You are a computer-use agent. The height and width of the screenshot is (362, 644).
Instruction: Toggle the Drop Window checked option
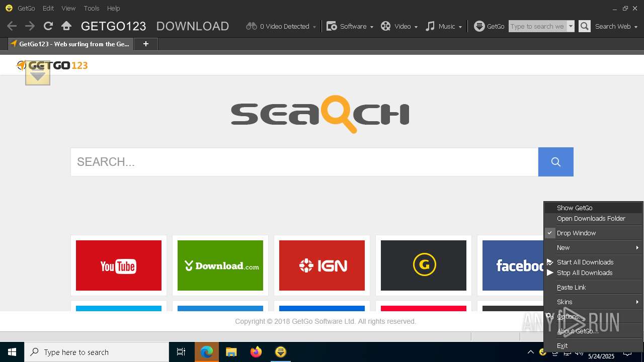[593, 233]
